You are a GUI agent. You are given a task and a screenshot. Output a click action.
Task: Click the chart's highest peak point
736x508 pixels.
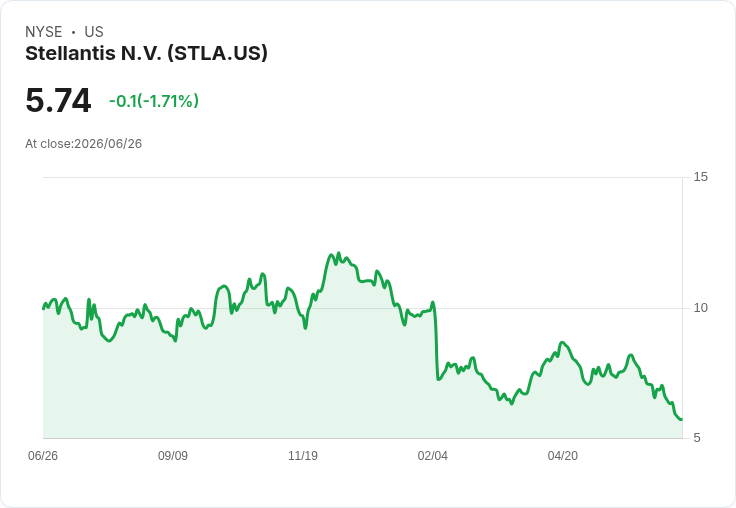click(339, 253)
